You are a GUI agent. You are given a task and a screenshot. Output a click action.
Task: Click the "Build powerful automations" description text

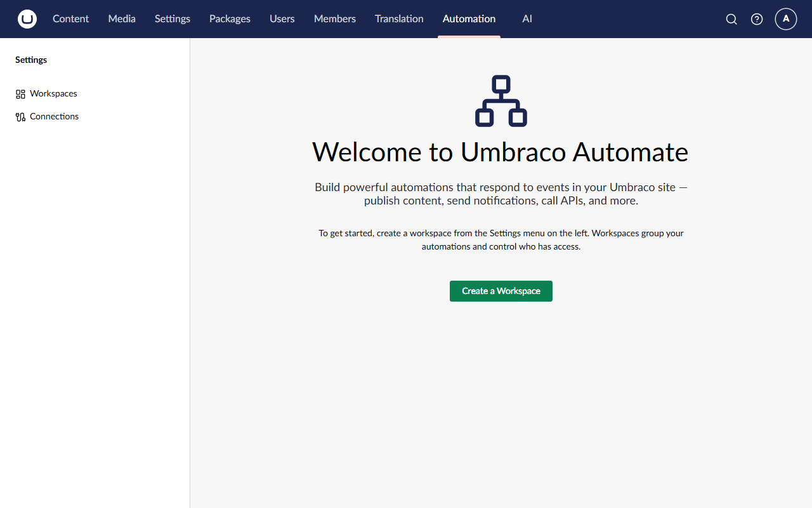coord(501,194)
